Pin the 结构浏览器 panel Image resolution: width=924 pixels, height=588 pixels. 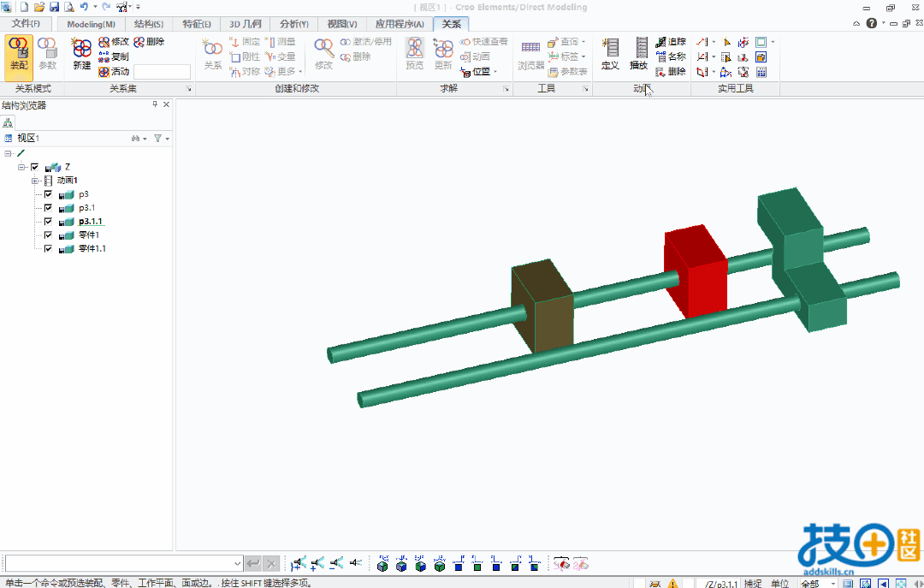pos(155,104)
